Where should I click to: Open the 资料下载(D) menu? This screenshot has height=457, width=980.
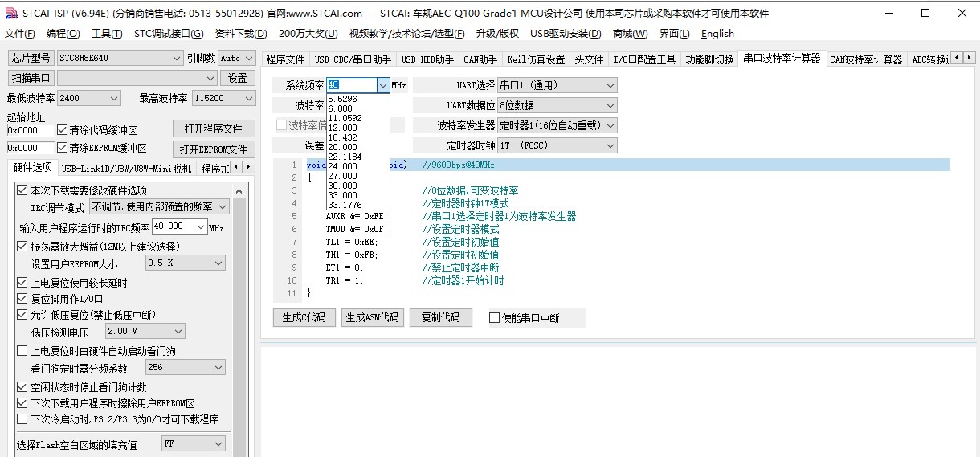coord(241,34)
